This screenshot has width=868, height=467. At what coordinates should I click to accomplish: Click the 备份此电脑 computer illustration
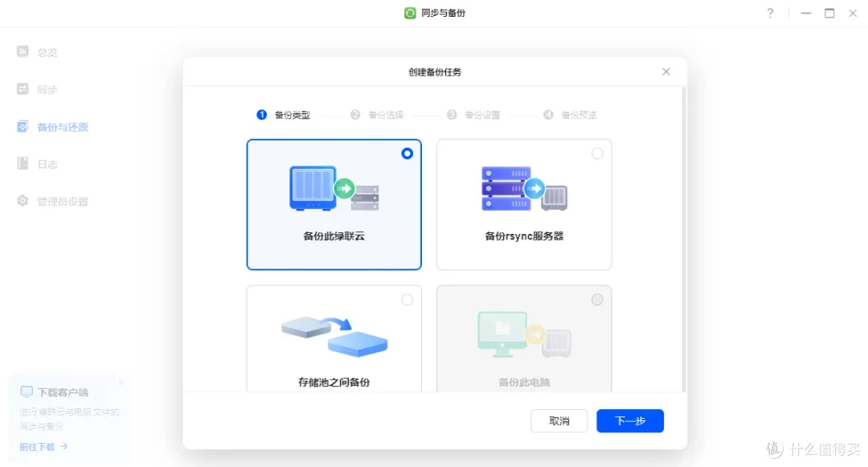pyautogui.click(x=524, y=334)
